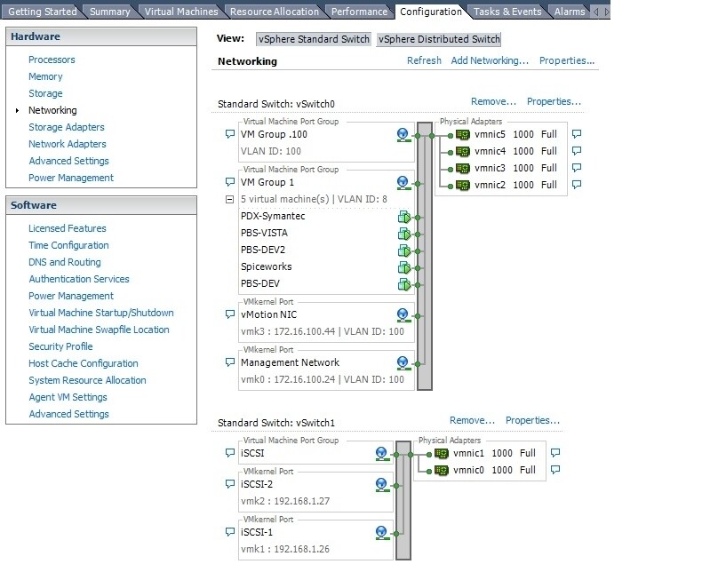The image size is (726, 588).
Task: Click the info icon beside VM Group .100
Action: [403, 133]
